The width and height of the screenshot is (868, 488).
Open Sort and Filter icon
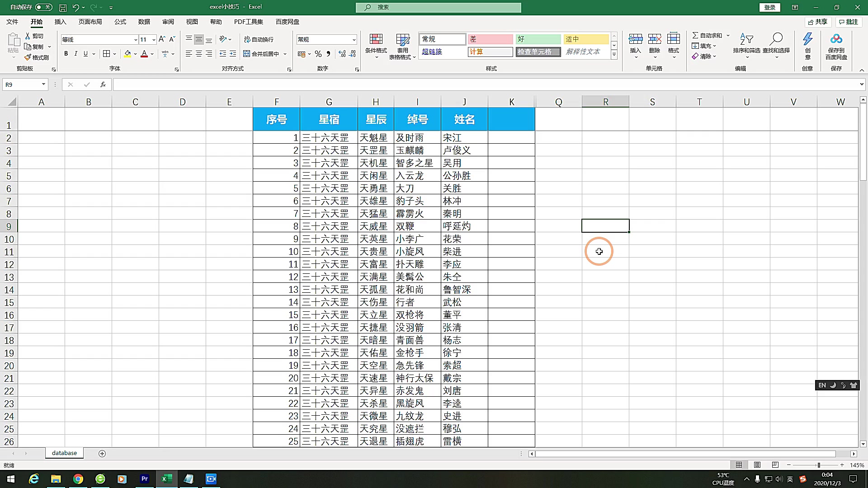[x=746, y=39]
